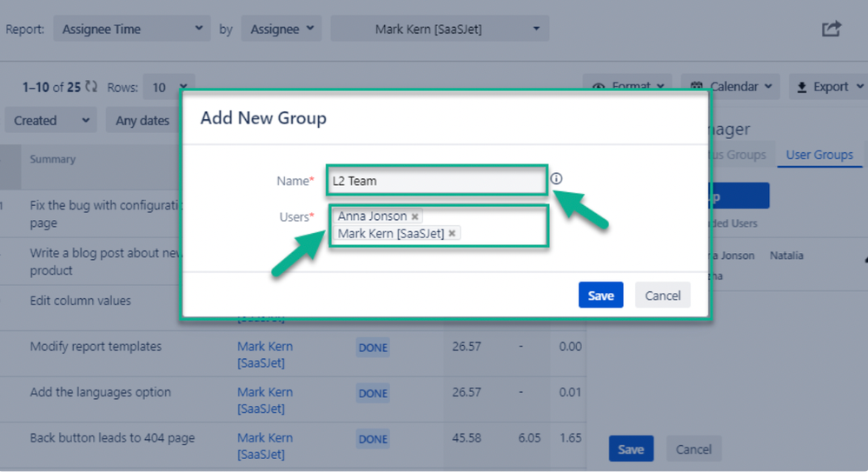868x472 pixels.
Task: Click the 45.58 value cell
Action: click(467, 437)
